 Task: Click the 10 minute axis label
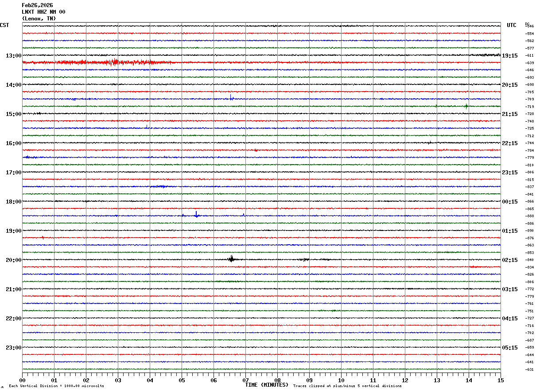(341, 380)
